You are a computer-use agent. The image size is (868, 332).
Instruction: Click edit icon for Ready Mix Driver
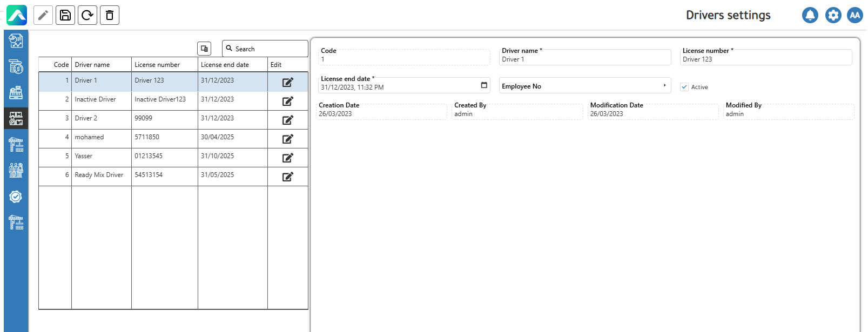288,177
